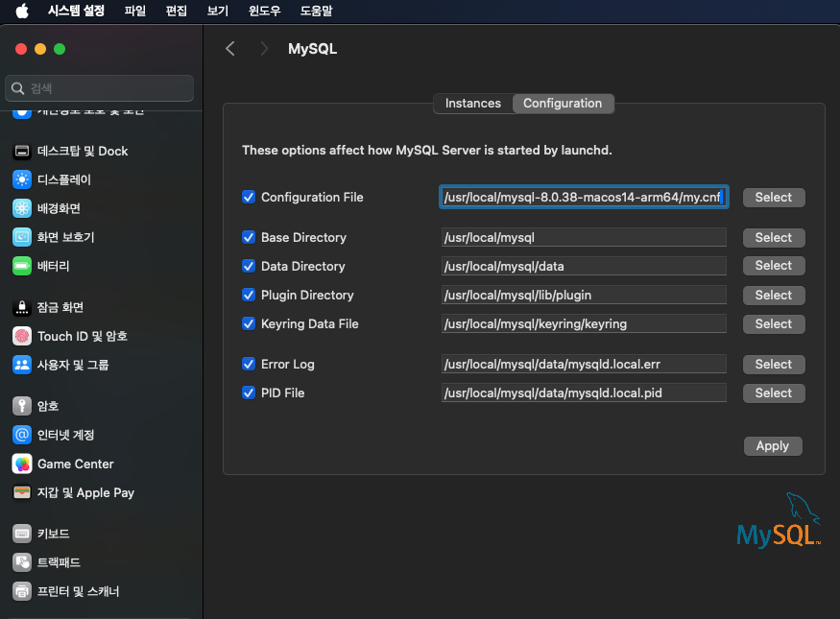
Task: Go back with the left chevron
Action: click(230, 49)
